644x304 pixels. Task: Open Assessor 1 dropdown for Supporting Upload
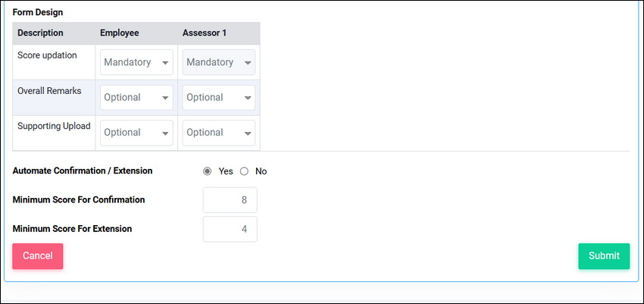[x=218, y=133]
